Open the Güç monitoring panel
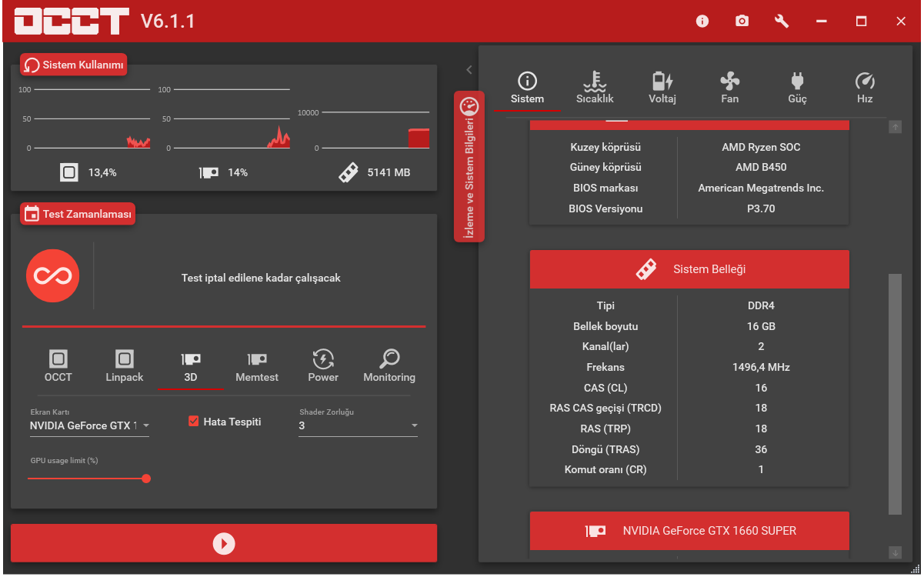Image resolution: width=924 pixels, height=577 pixels. [797, 86]
